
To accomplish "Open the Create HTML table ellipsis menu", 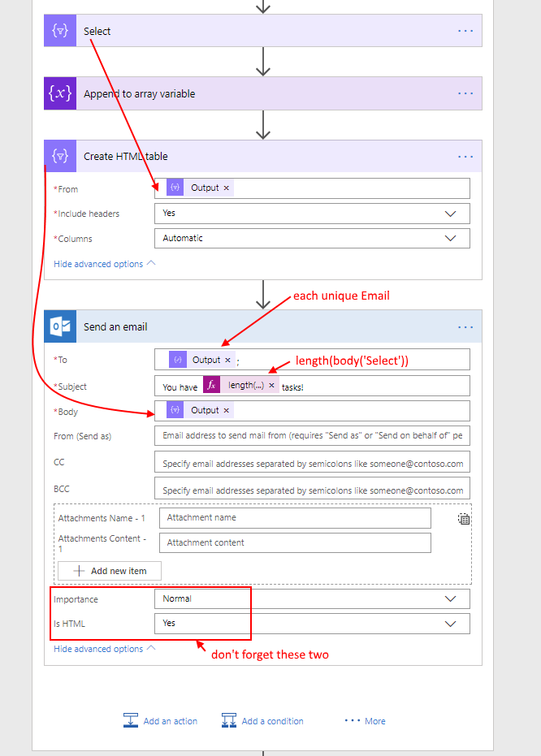I will (x=465, y=156).
